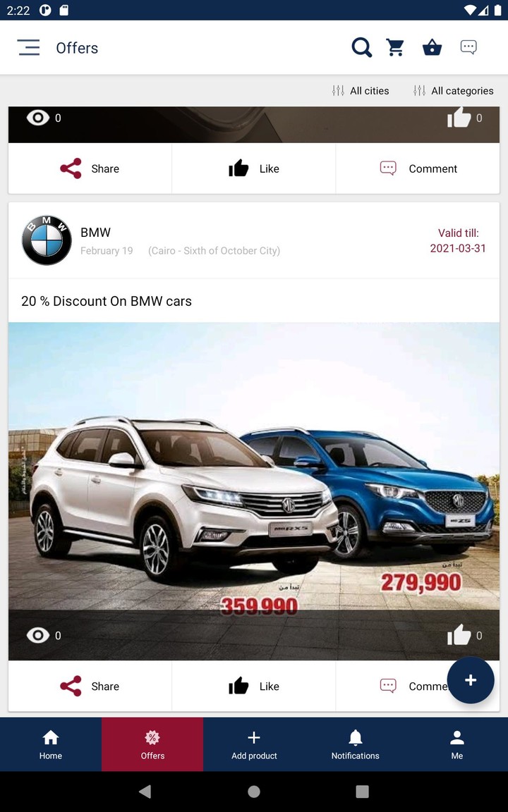
Task: Tap the search magnifier icon
Action: point(361,48)
